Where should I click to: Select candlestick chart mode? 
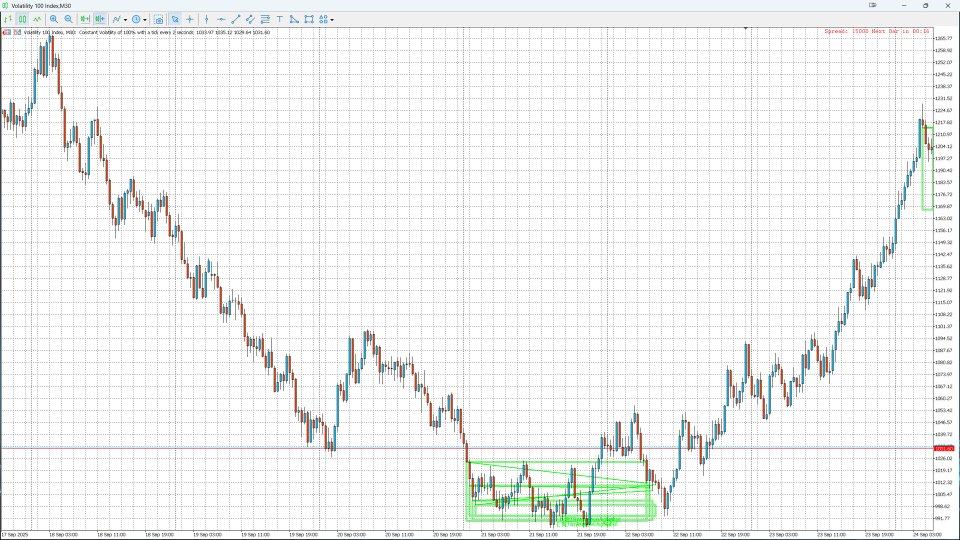tap(23, 20)
